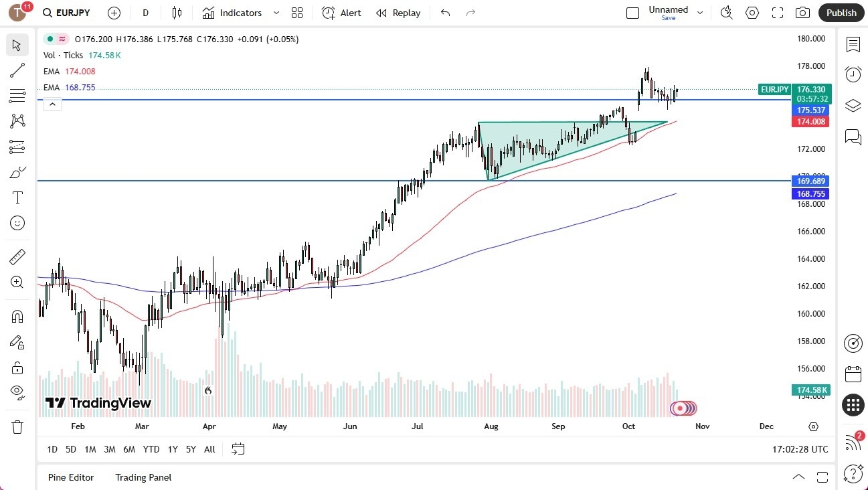Switch to the Trading Panel tab
The image size is (868, 490).
(x=143, y=477)
